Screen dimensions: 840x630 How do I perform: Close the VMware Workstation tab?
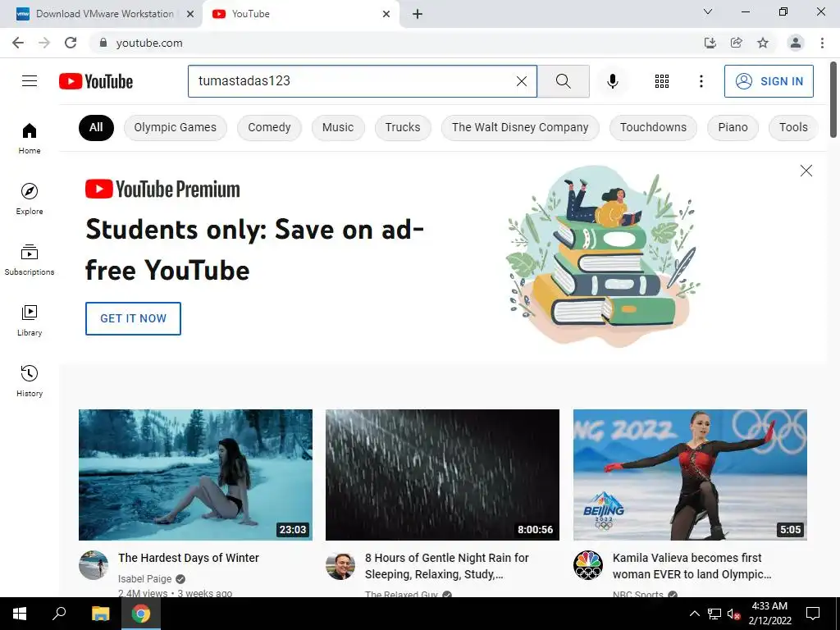click(189, 14)
